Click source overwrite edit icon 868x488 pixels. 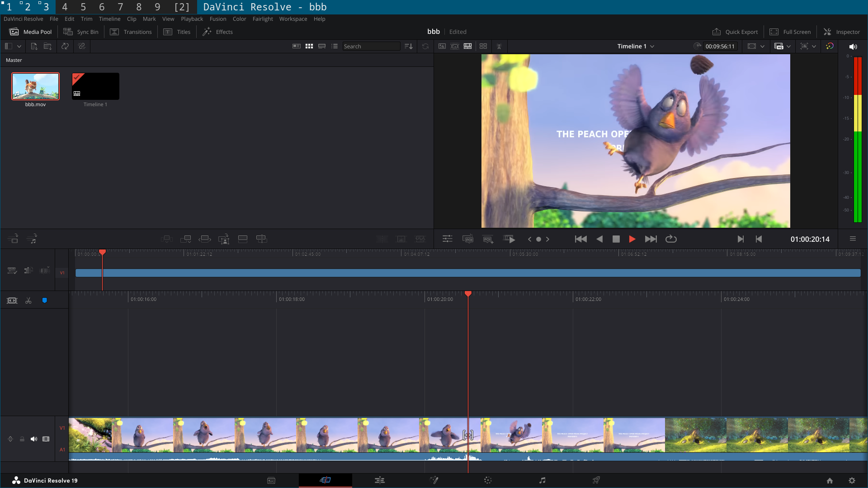(x=262, y=239)
